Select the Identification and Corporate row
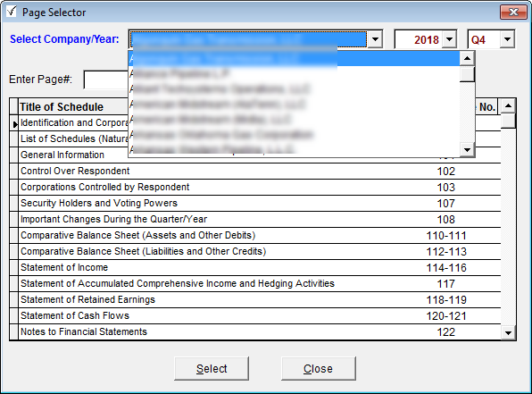Screen dimensions: 532x394 point(74,122)
